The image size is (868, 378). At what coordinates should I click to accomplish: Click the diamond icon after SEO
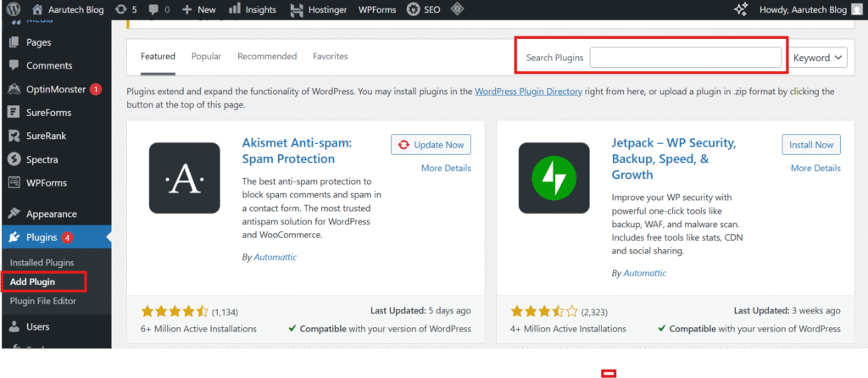click(457, 8)
